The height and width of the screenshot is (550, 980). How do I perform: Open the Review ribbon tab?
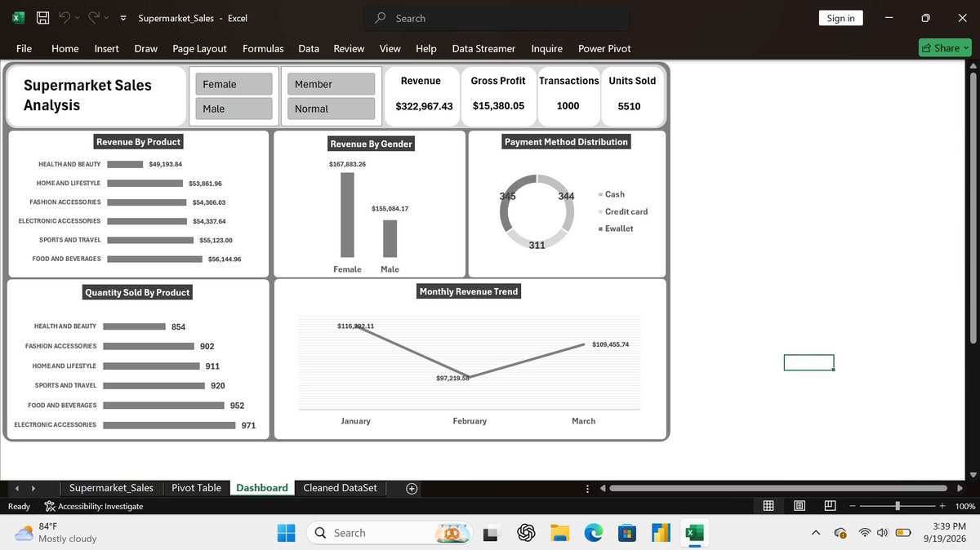click(349, 48)
